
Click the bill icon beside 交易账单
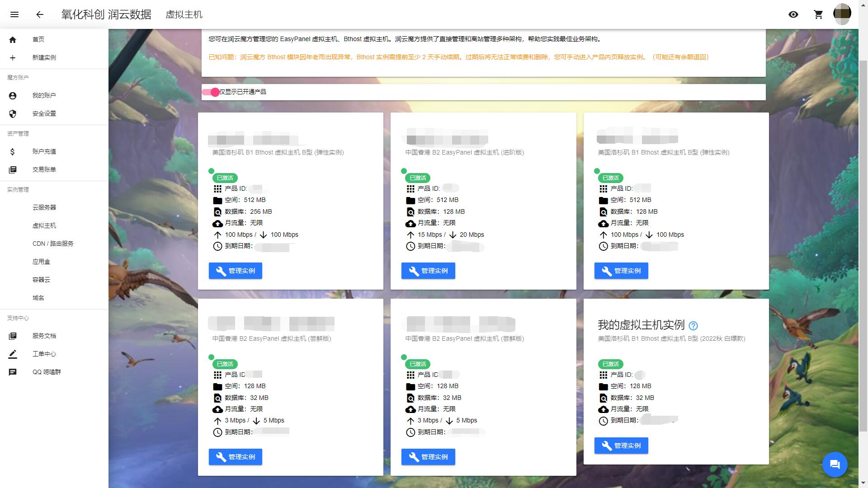coord(13,170)
